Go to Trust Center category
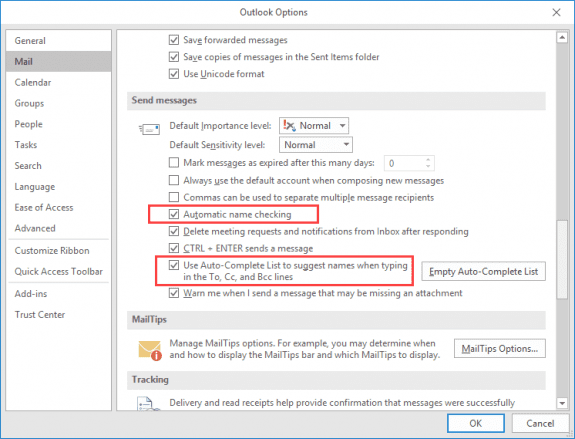Screen dimensions: 575x439 [59, 315]
